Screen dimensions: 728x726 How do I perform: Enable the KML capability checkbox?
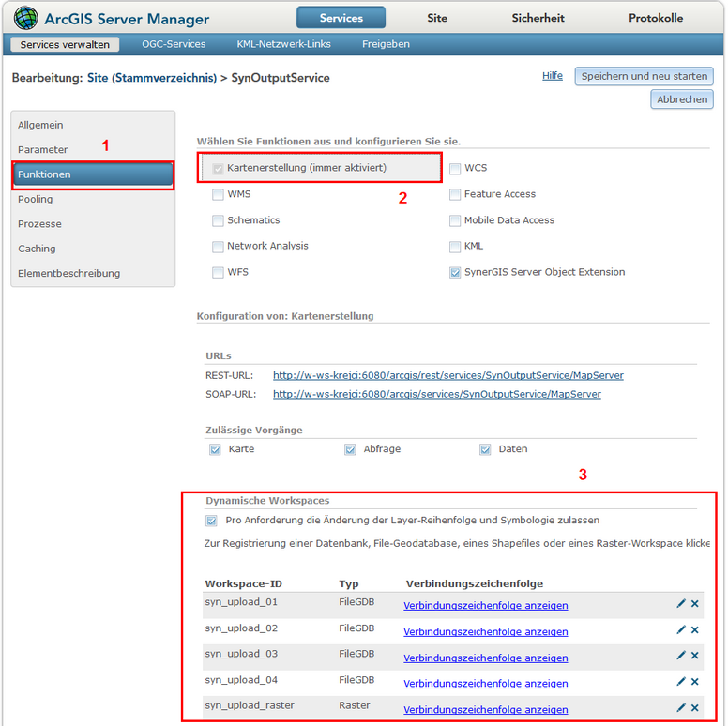(x=455, y=247)
